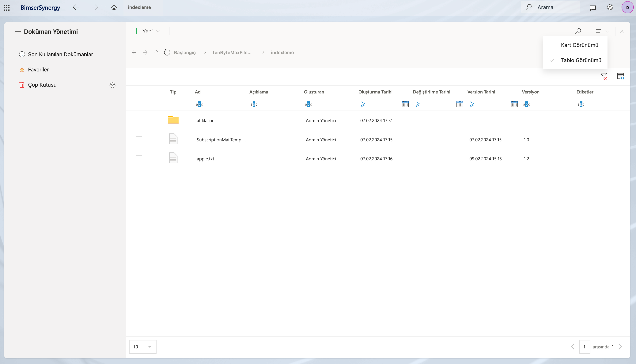This screenshot has width=636, height=364.
Task: Go to Başlangıç breadcrumb
Action: pyautogui.click(x=185, y=52)
